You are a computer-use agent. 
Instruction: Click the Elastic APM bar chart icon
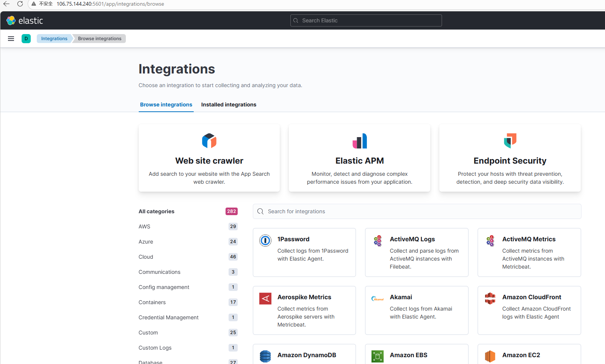pyautogui.click(x=360, y=141)
